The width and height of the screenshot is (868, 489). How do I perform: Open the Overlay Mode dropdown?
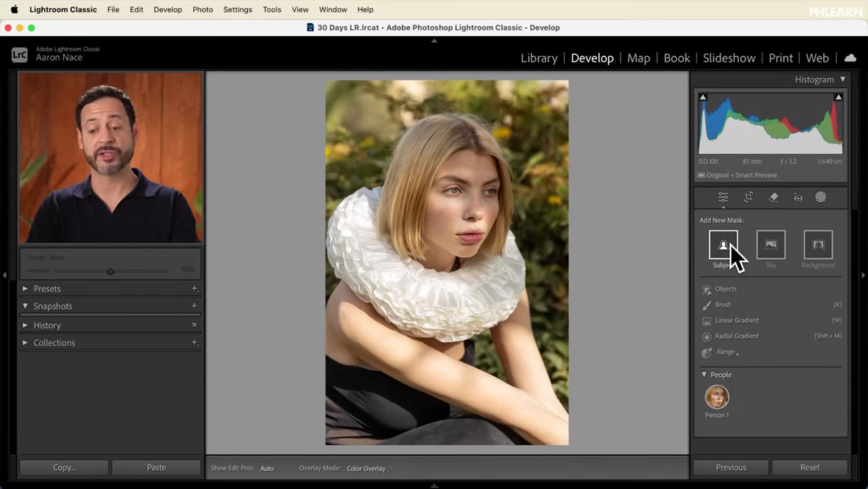370,469
